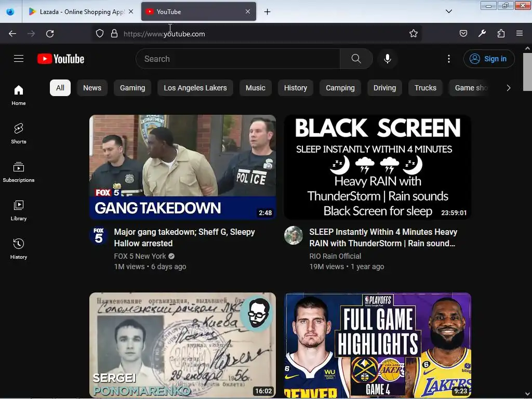Screen dimensions: 532x399
Task: Go to Home in sidebar
Action: (x=19, y=95)
